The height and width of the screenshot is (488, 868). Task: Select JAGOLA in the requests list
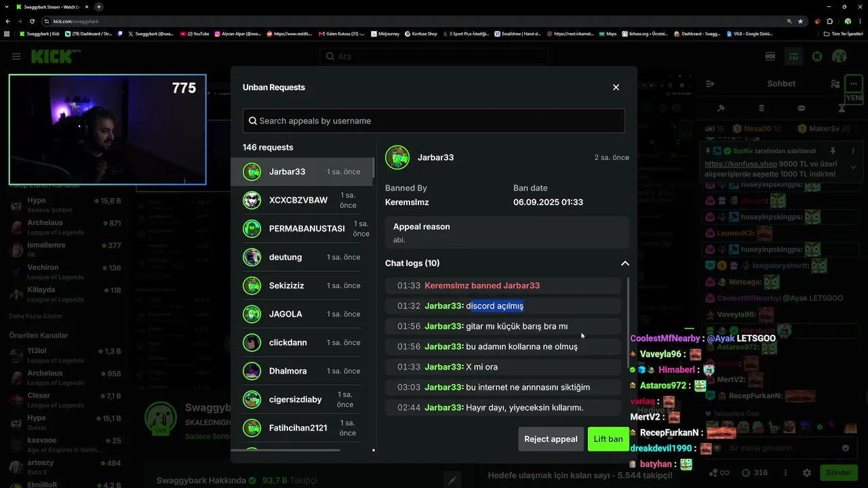302,314
